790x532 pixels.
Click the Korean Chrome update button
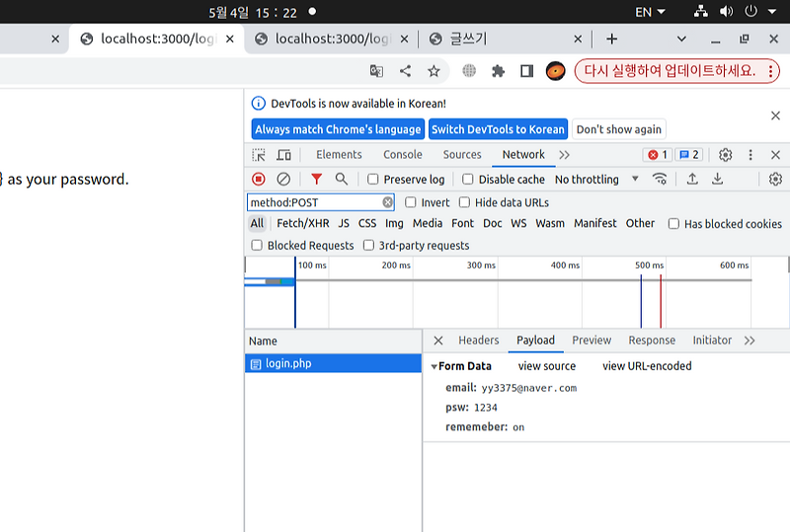click(677, 71)
